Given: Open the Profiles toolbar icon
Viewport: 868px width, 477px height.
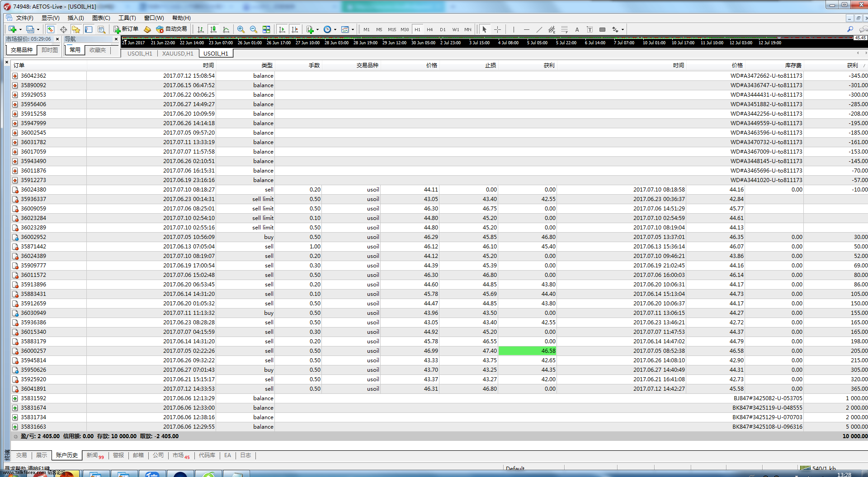Looking at the screenshot, I should point(30,29).
